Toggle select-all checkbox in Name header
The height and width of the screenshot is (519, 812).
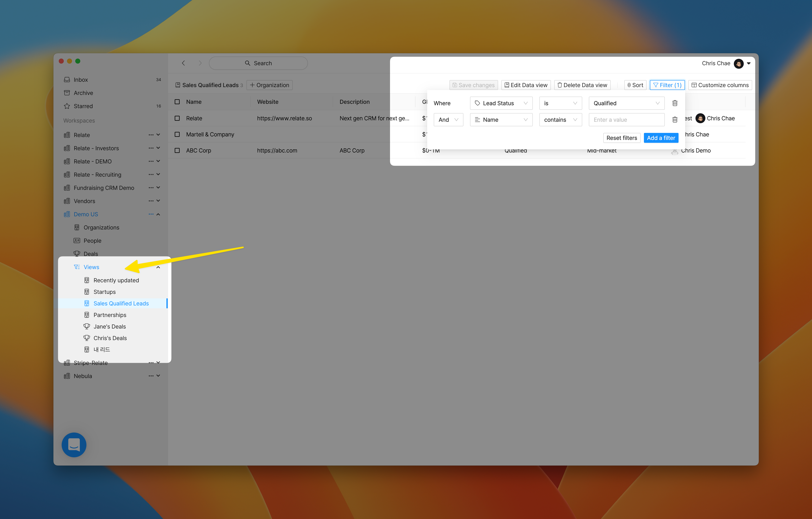tap(177, 102)
